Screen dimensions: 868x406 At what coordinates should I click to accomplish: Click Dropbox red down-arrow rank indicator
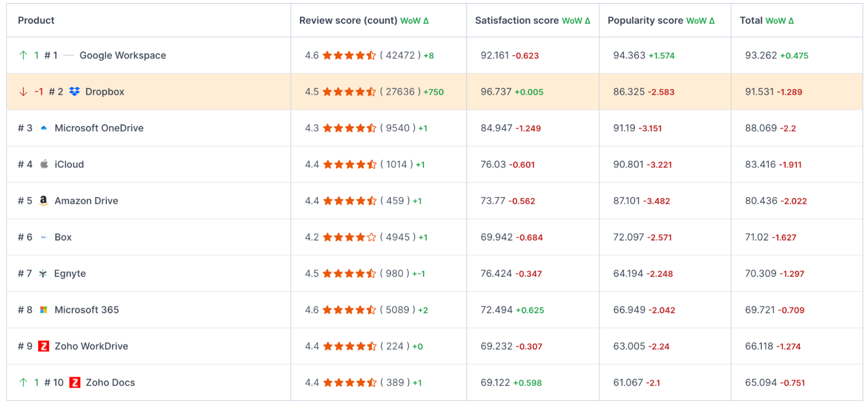tap(23, 92)
